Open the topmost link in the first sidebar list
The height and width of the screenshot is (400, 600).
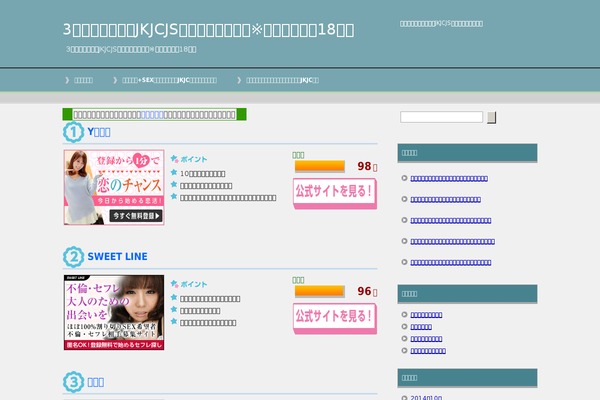pyautogui.click(x=449, y=178)
